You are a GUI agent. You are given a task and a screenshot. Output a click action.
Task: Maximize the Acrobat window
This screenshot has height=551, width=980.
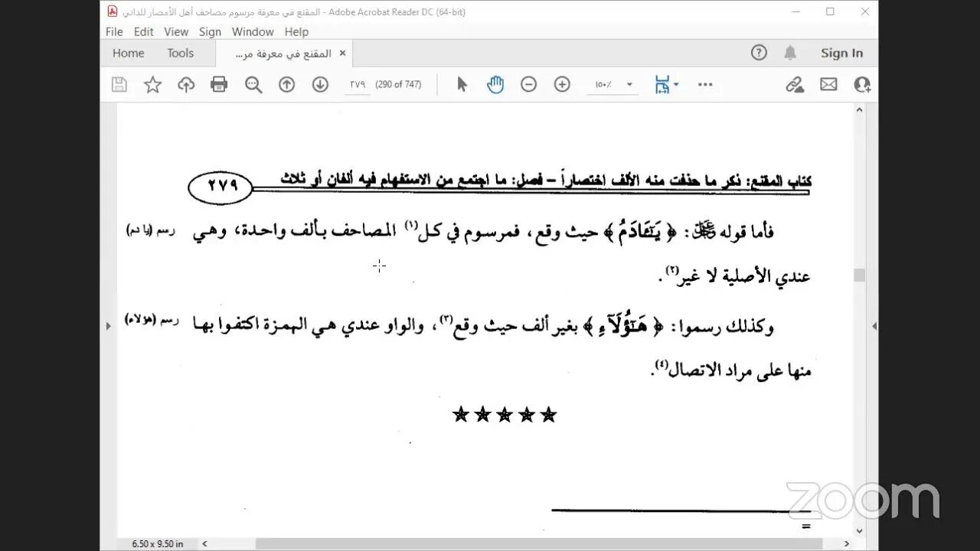click(830, 11)
